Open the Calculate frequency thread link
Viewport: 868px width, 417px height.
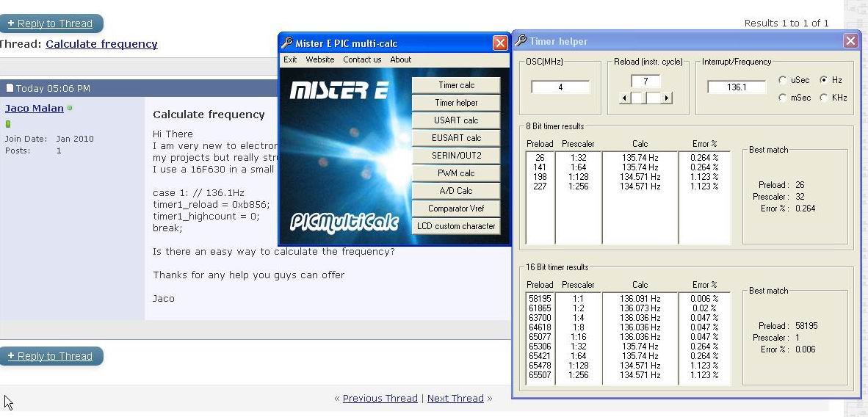(x=101, y=44)
